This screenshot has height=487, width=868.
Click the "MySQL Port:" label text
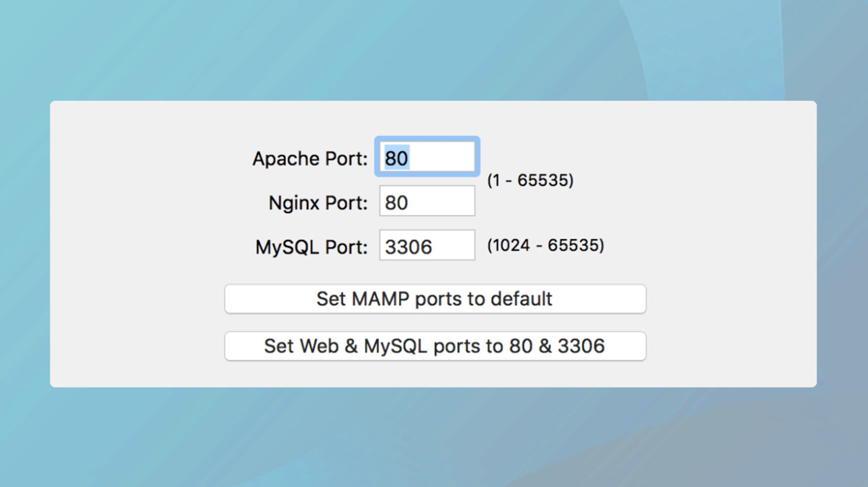point(311,247)
